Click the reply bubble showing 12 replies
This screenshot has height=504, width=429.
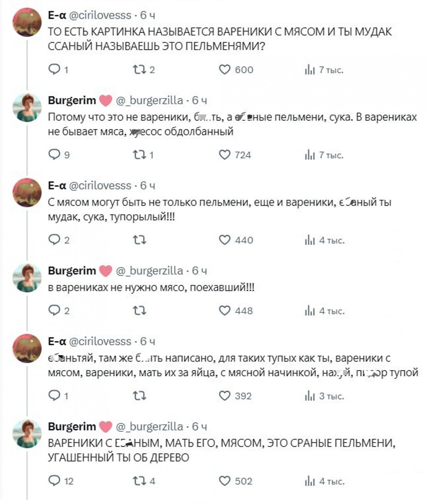[x=55, y=481]
